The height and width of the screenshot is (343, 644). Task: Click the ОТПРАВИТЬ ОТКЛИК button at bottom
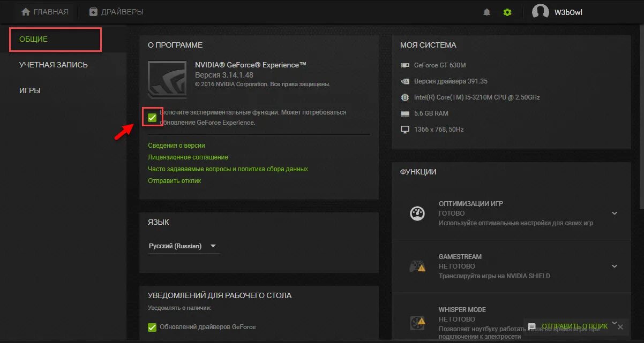tap(575, 326)
